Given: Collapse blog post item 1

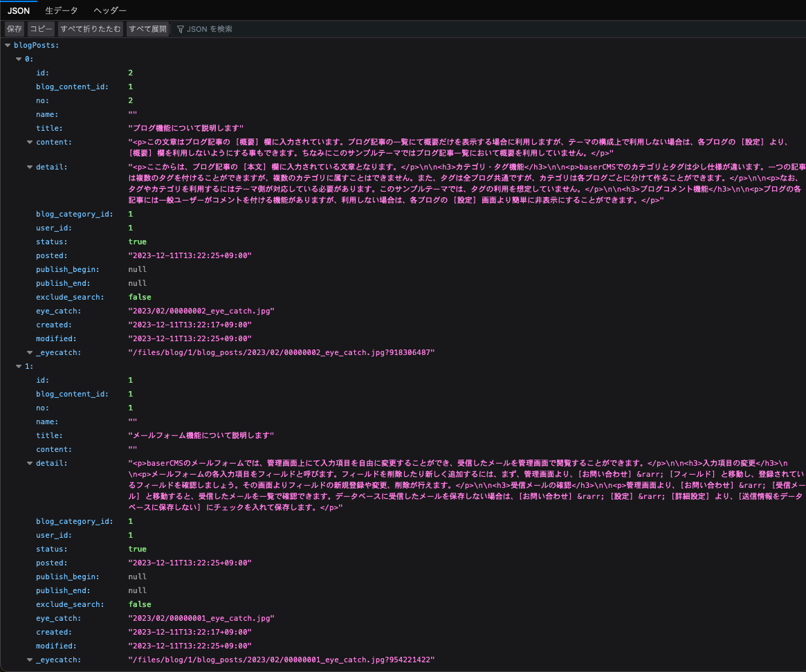Looking at the screenshot, I should [19, 366].
